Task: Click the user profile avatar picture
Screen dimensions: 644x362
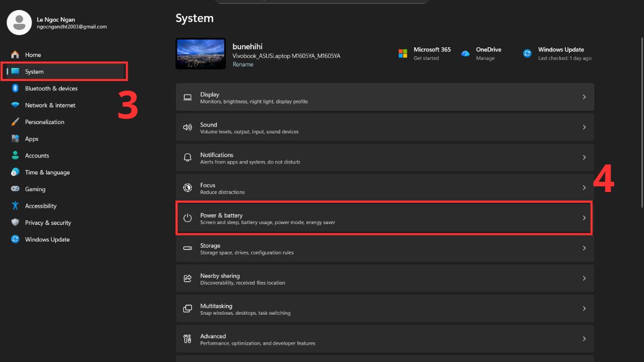Action: click(19, 23)
